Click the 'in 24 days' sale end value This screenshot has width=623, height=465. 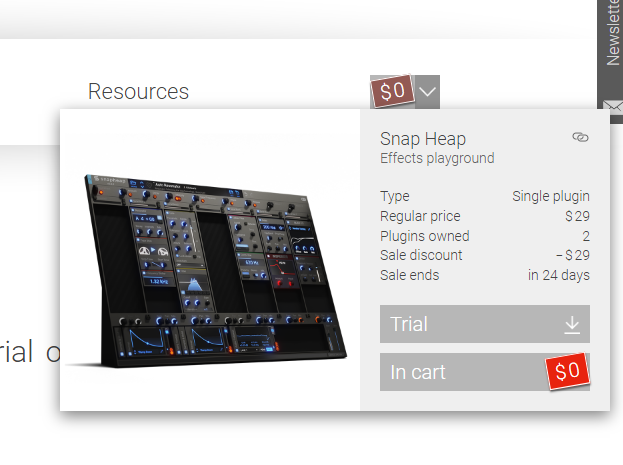pyautogui.click(x=559, y=275)
